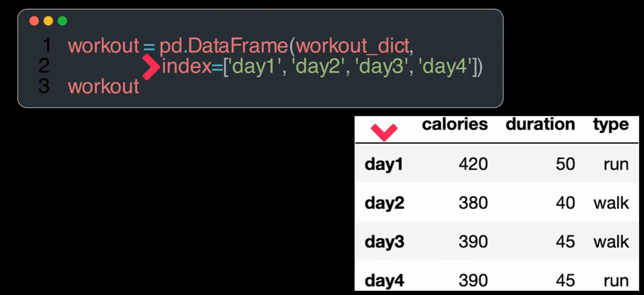644x295 pixels.
Task: Click line number 1 in the code
Action: [x=46, y=46]
